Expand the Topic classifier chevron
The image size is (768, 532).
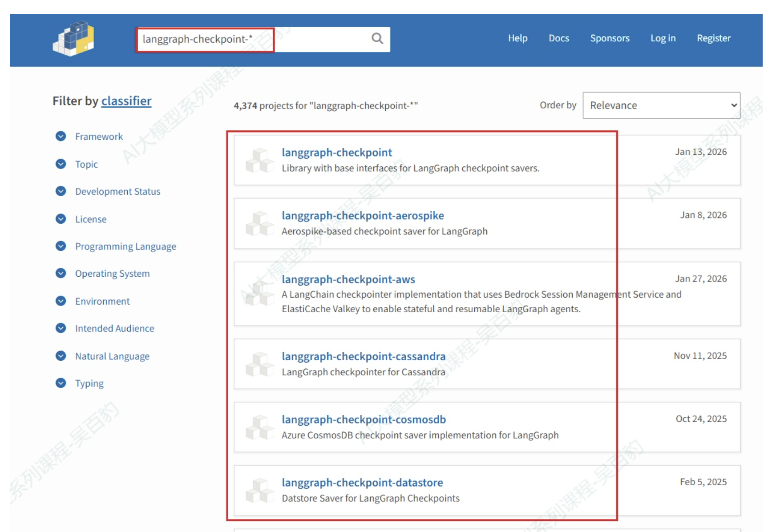pos(61,164)
